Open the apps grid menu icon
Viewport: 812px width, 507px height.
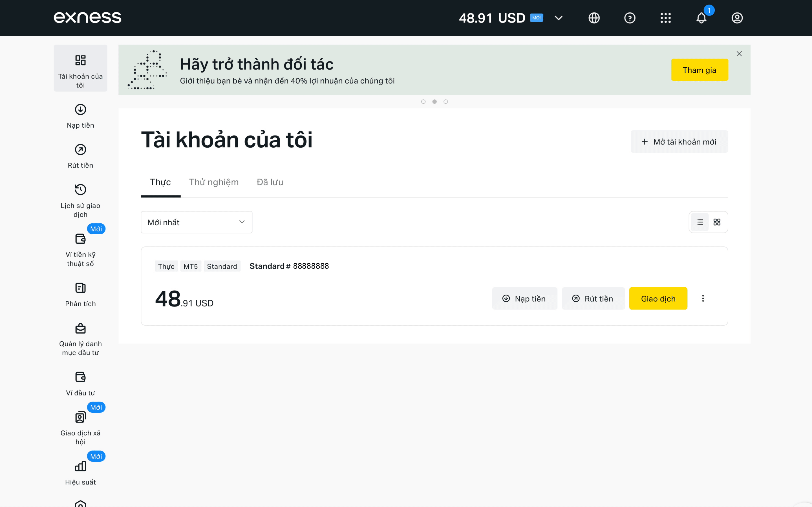tap(665, 18)
